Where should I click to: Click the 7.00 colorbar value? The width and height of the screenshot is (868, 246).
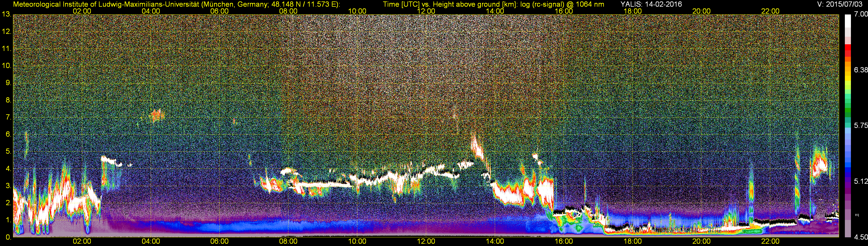(x=860, y=14)
